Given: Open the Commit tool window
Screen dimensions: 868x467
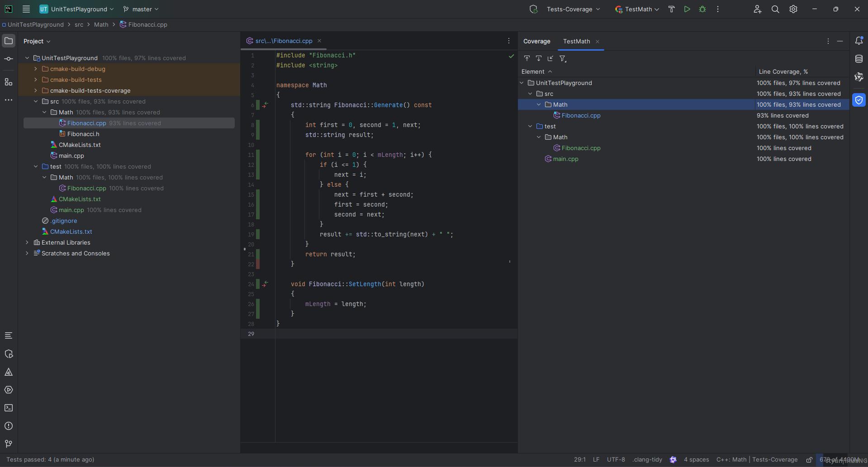Looking at the screenshot, I should pos(9,59).
